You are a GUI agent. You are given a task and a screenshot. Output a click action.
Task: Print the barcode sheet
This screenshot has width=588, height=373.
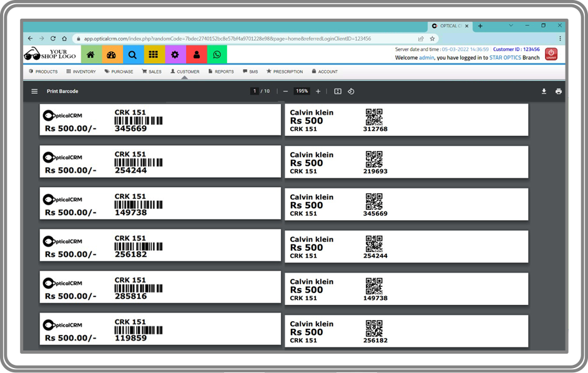tap(559, 91)
